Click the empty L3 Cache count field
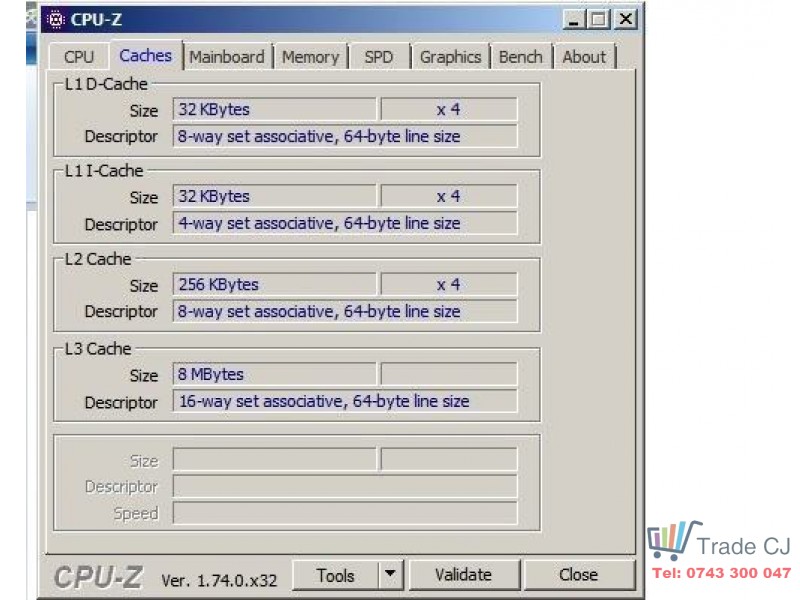Viewport: 800px width, 600px height. (449, 374)
